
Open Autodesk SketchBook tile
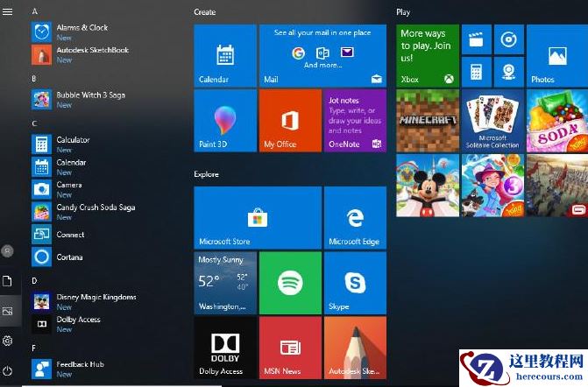(x=355, y=348)
